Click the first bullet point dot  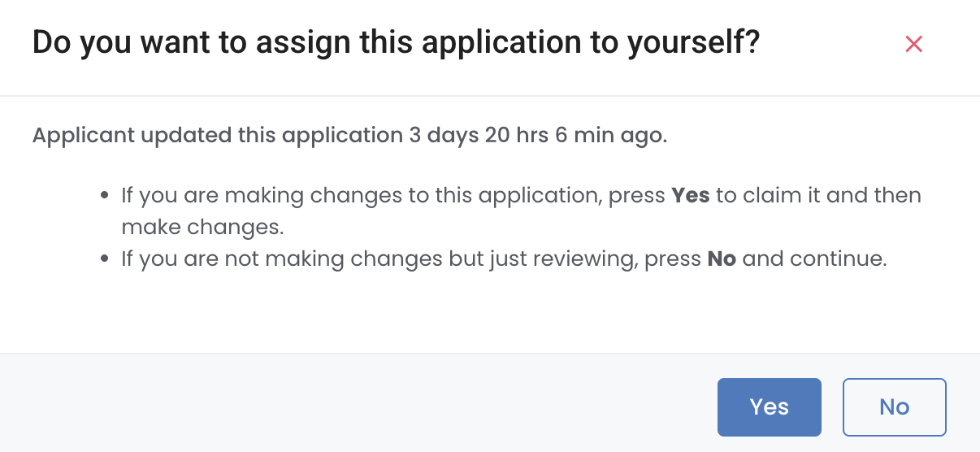click(x=104, y=197)
